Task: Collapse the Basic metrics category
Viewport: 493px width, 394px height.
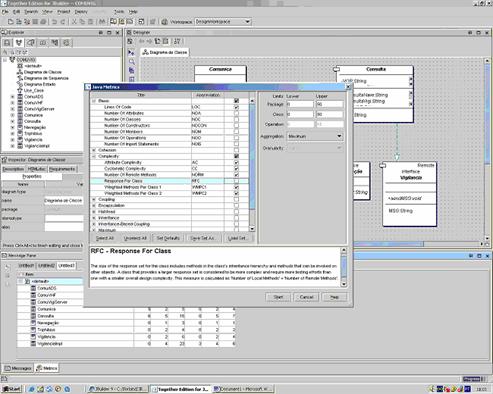Action: click(94, 101)
